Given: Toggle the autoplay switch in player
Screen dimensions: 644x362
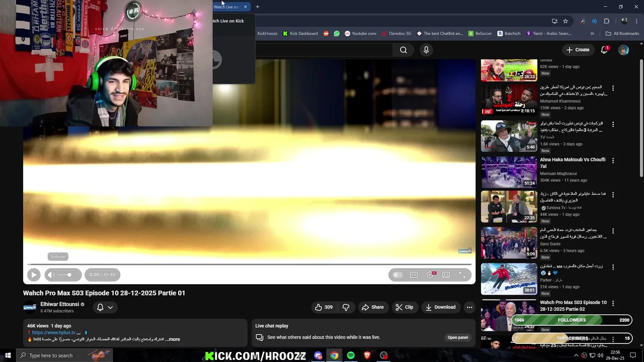Looking at the screenshot, I should pyautogui.click(x=397, y=275).
